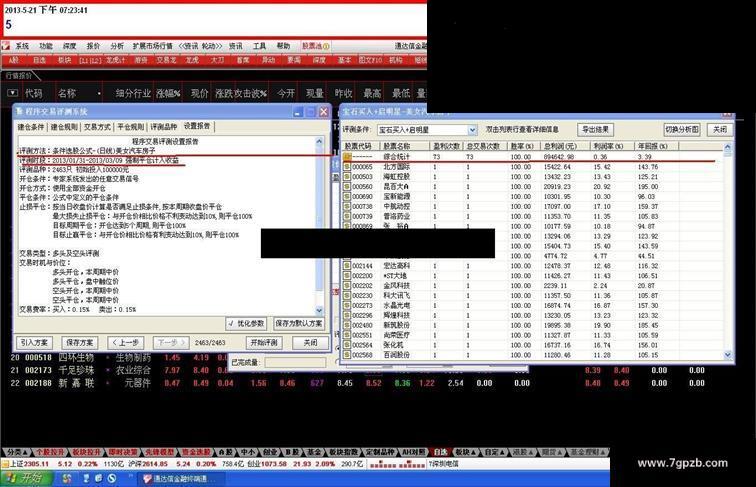
Task: Click the icon beside stock 002230
Action: (347, 295)
